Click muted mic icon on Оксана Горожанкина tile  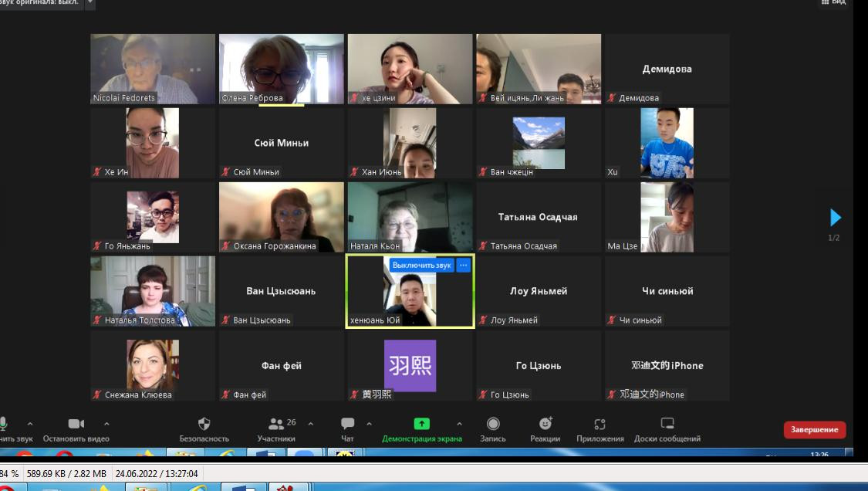click(x=226, y=246)
